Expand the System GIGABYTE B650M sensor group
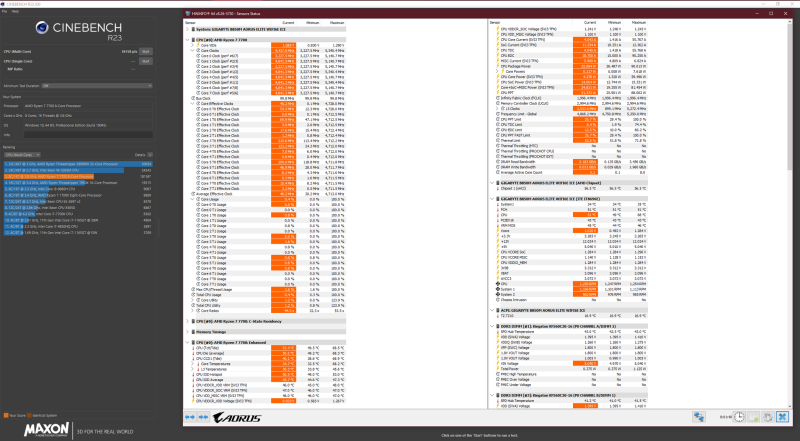800x441 pixels. click(187, 29)
